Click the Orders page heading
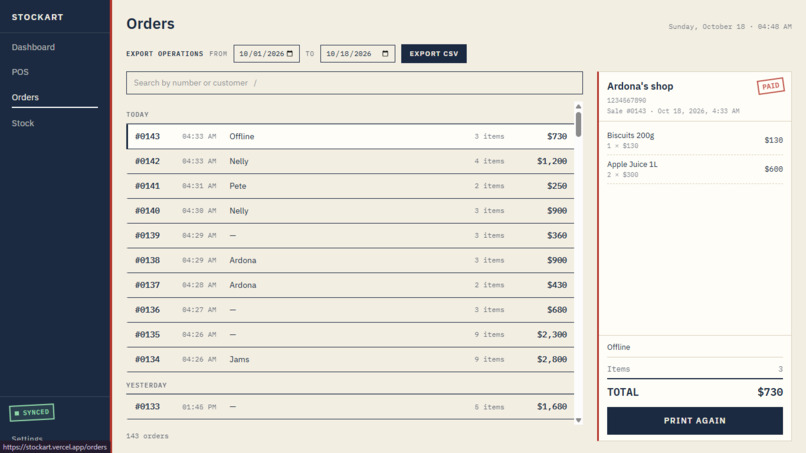 click(150, 24)
